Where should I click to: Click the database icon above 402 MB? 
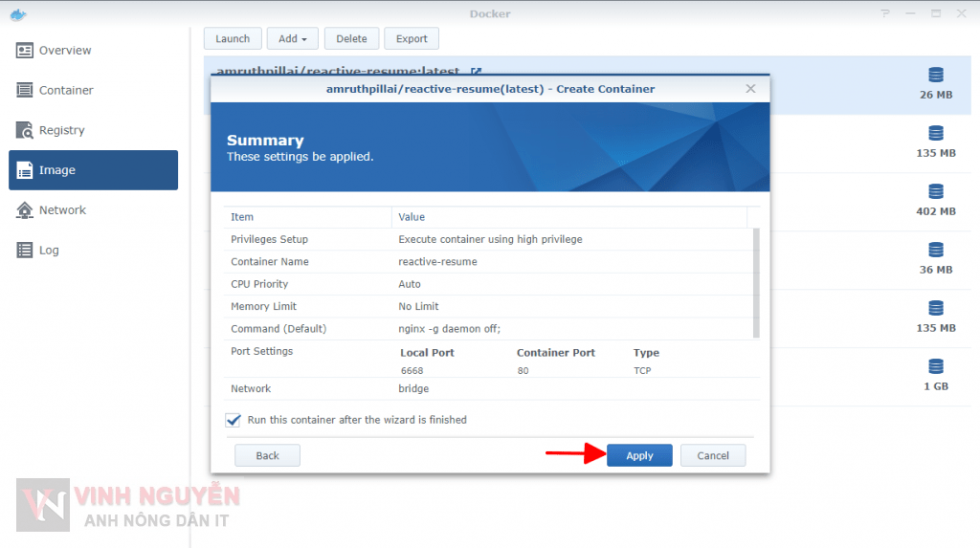(x=935, y=192)
